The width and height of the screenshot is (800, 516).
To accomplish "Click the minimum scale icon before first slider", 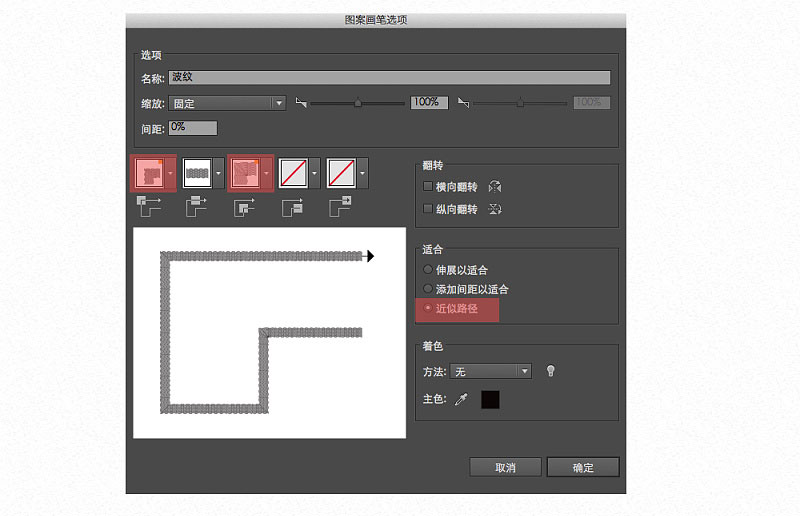I will pyautogui.click(x=301, y=103).
